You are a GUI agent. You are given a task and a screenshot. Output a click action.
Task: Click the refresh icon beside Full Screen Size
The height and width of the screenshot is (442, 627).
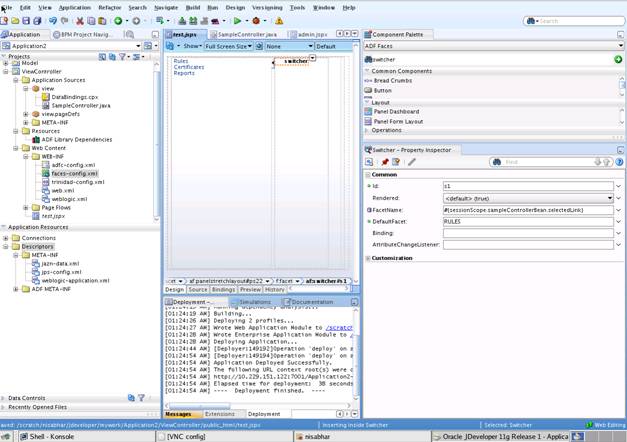(259, 46)
